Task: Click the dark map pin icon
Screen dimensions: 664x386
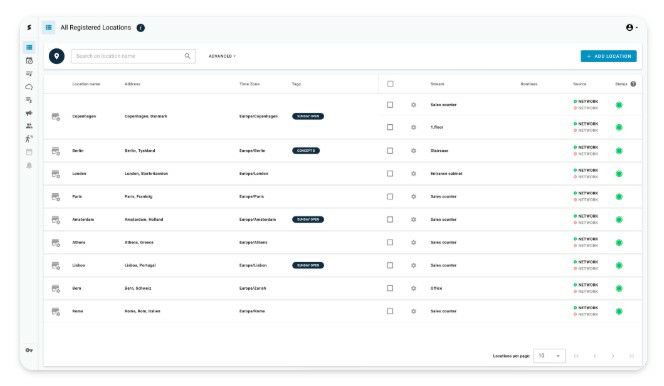Action: tap(57, 56)
